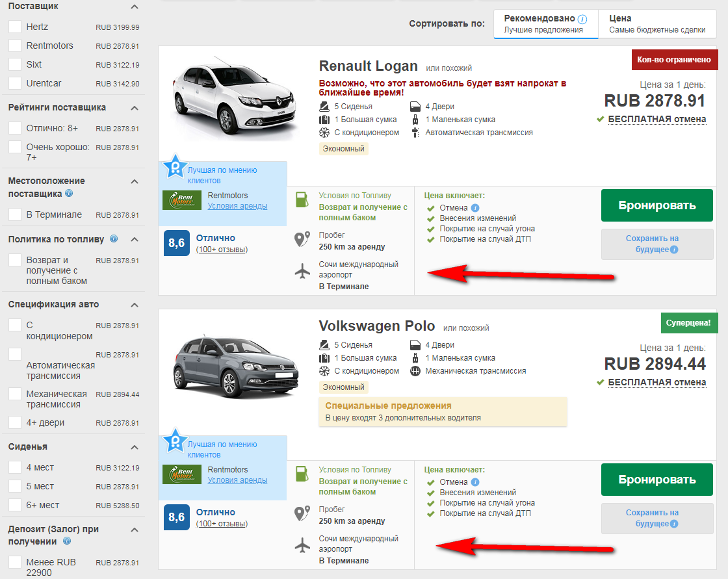Image resolution: width=728 pixels, height=579 pixels.
Task: Click info icon beside Депозит (Залог) при получении
Action: point(67,541)
